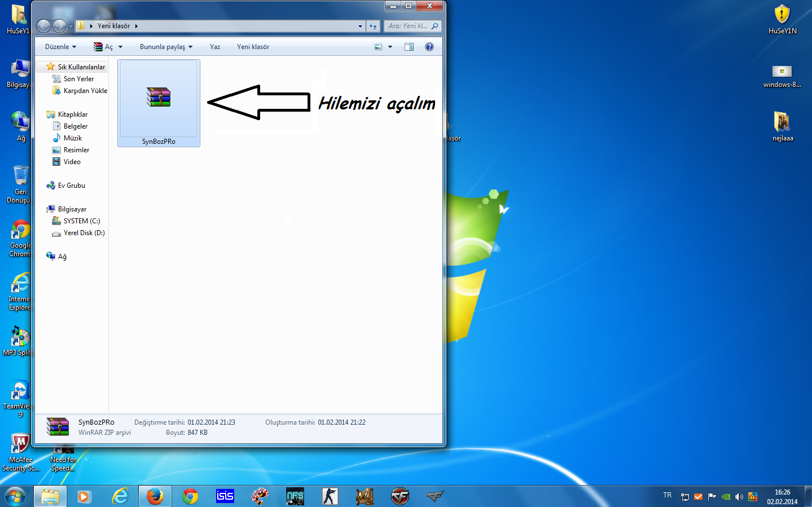This screenshot has height=507, width=812.
Task: Select the Geri Dönüşüm recycle bin icon
Action: coord(20,184)
